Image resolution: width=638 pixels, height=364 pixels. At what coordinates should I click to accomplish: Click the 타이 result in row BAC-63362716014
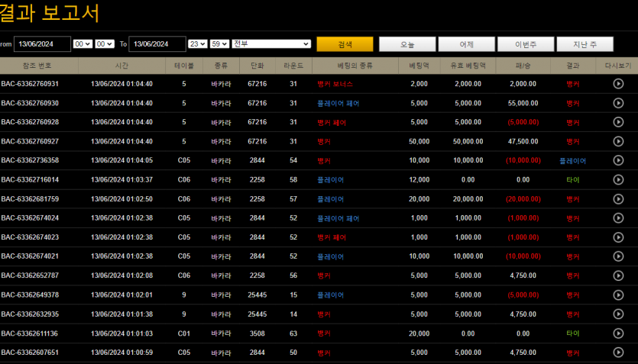click(x=572, y=180)
